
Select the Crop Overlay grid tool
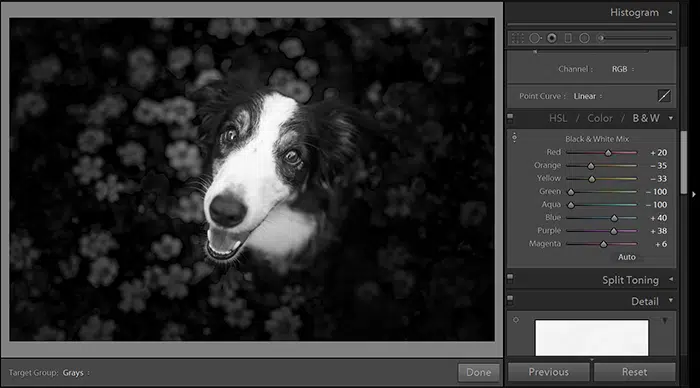pos(518,38)
